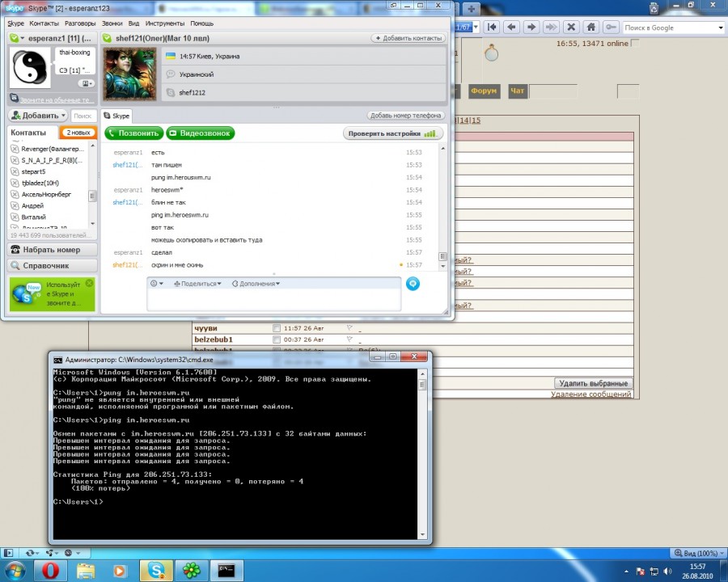The width and height of the screenshot is (728, 582).
Task: Click the cmd window vertical scrollbar
Action: [422, 454]
